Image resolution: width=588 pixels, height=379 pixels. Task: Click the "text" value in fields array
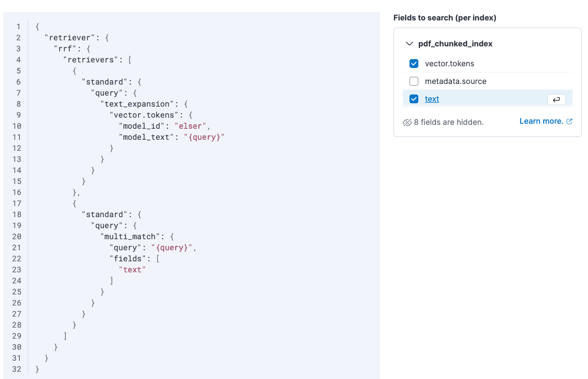[132, 270]
